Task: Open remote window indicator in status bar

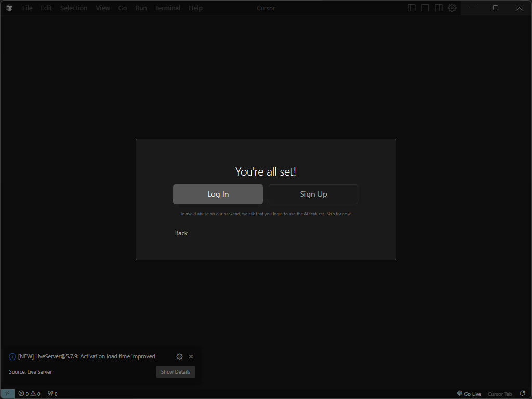Action: click(7, 394)
